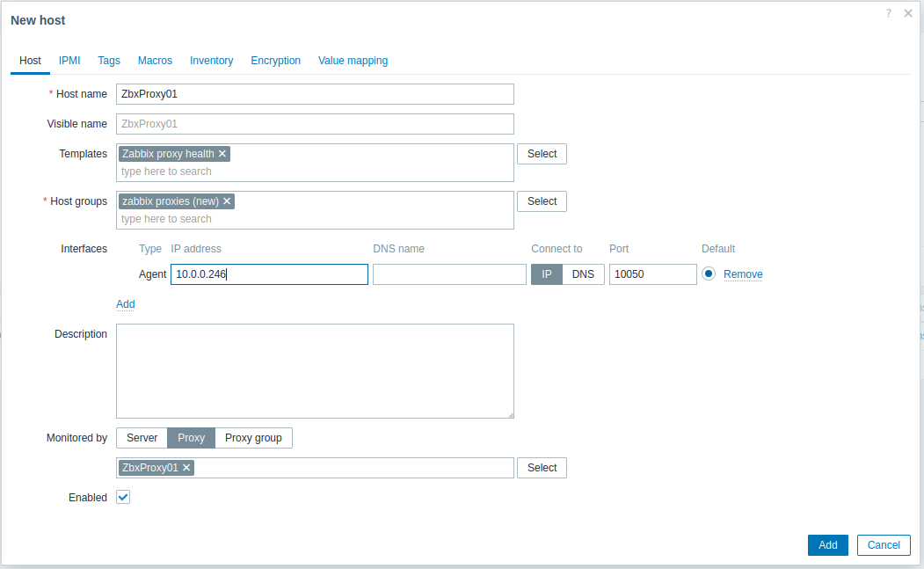
Task: Click the Visible name input field
Action: pyautogui.click(x=315, y=124)
